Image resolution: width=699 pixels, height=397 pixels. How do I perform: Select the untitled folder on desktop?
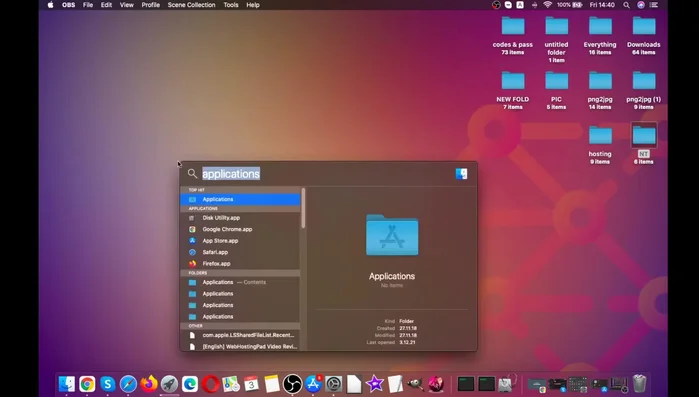[x=556, y=39]
